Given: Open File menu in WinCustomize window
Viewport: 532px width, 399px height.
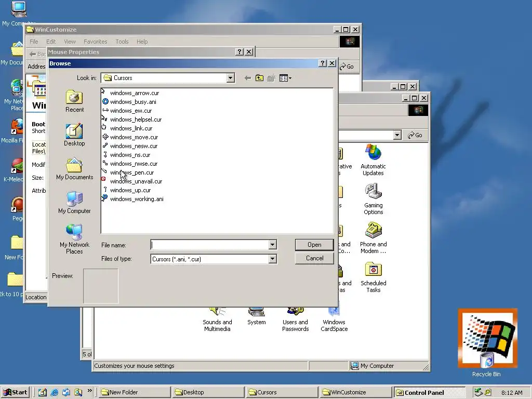Looking at the screenshot, I should click(x=34, y=42).
